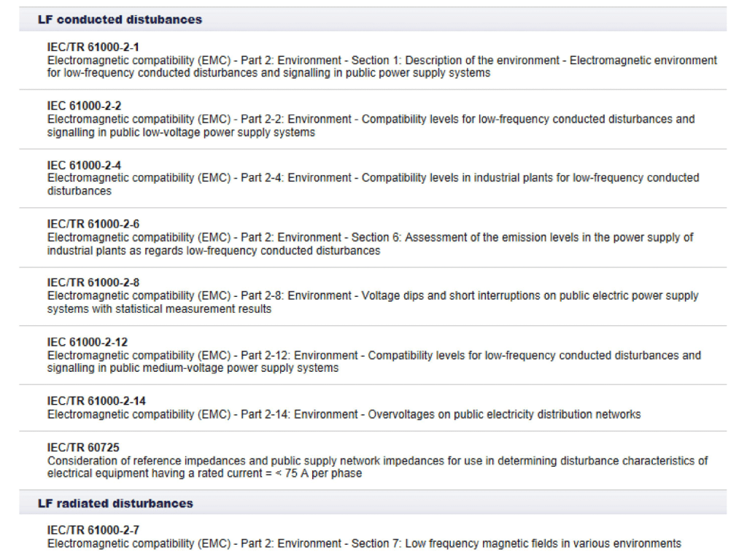
Task: Open the IEC/TR 61000-2-8 standard title
Action: (x=93, y=283)
